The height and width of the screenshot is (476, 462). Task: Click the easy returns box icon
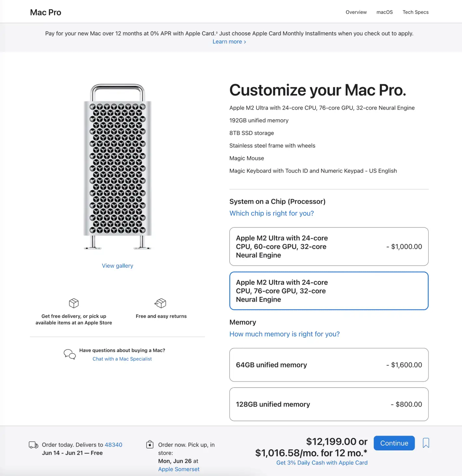(x=160, y=303)
